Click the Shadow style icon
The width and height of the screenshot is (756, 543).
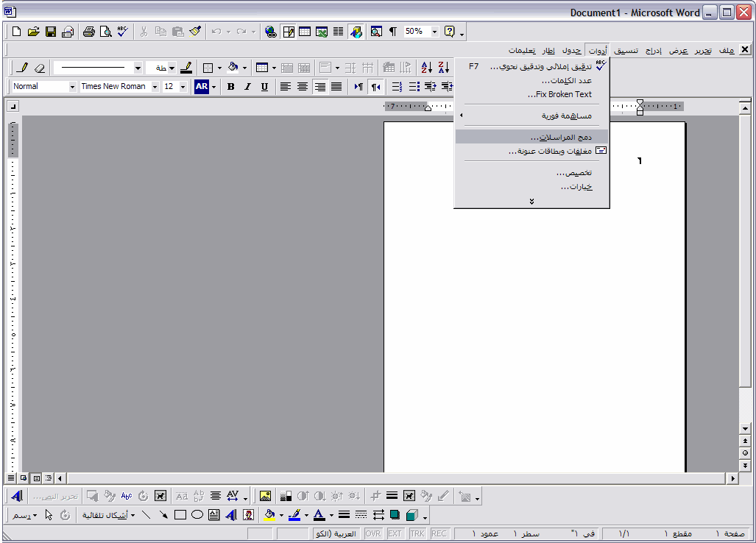[395, 515]
